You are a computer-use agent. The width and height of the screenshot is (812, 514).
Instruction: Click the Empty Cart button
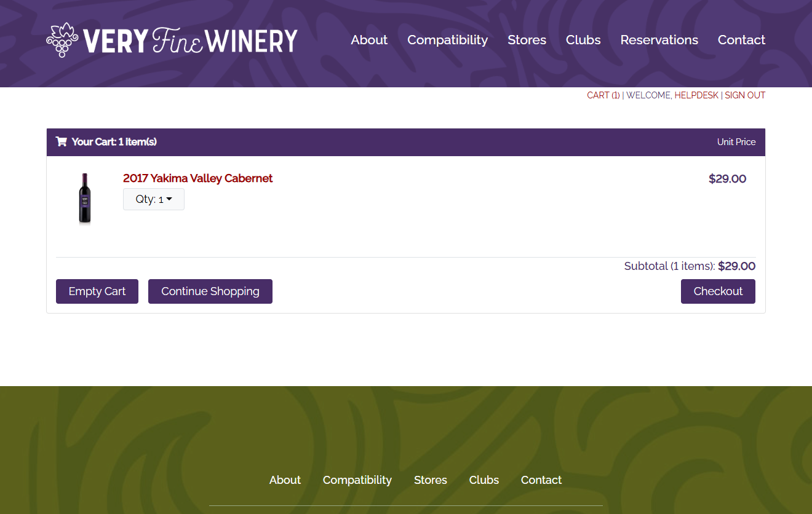point(97,291)
